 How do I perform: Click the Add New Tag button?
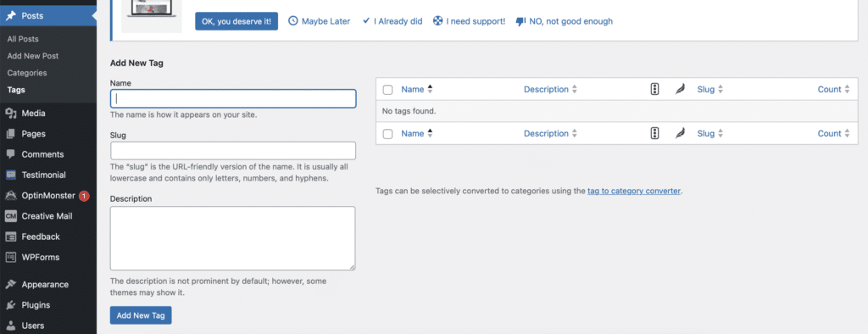141,315
